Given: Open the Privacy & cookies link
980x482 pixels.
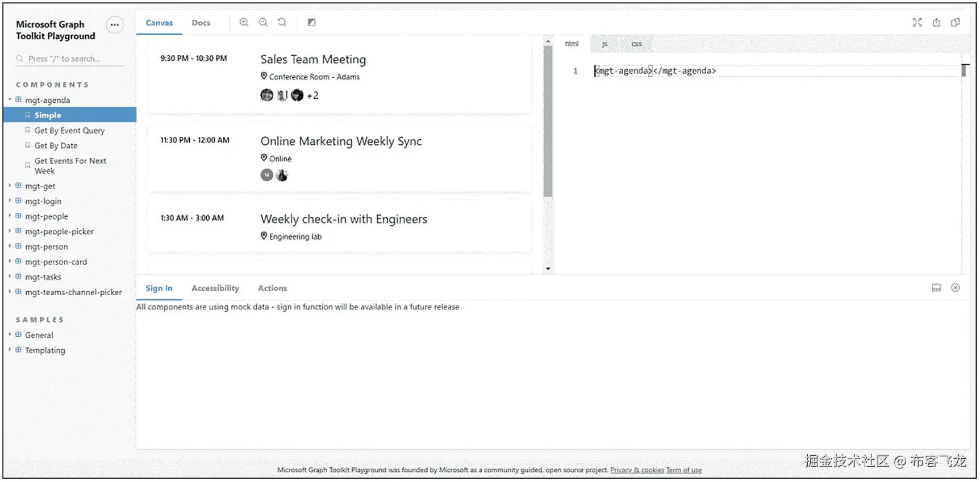Looking at the screenshot, I should [637, 470].
